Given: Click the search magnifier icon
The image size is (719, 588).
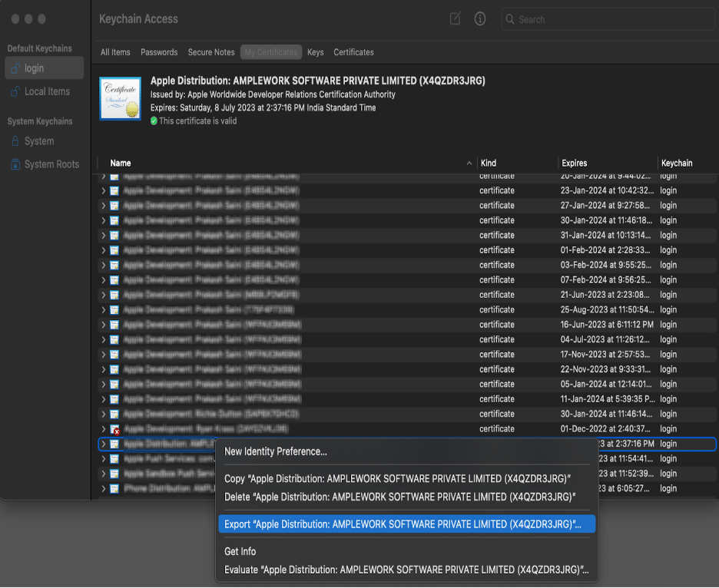Looking at the screenshot, I should [509, 19].
